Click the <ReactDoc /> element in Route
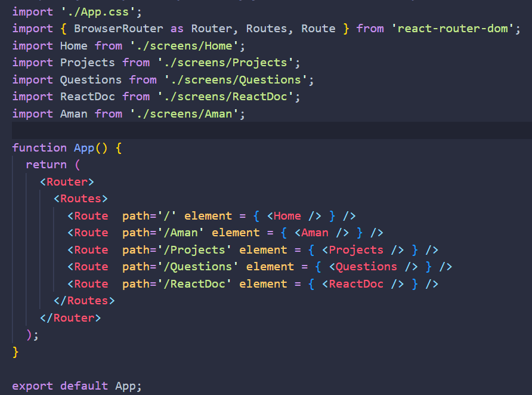The height and width of the screenshot is (395, 532). [363, 284]
